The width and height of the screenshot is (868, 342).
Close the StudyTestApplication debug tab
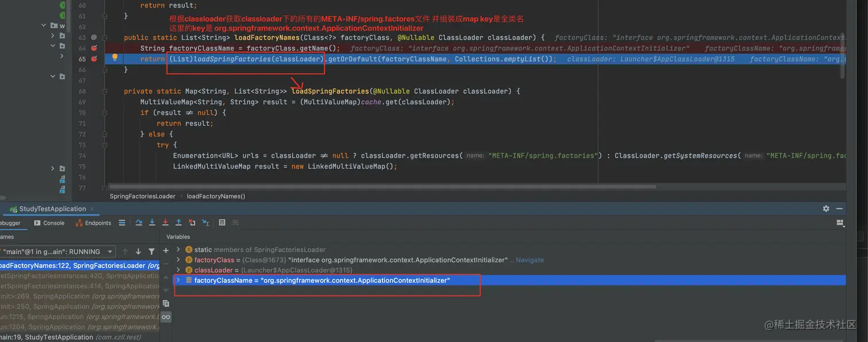pos(93,209)
